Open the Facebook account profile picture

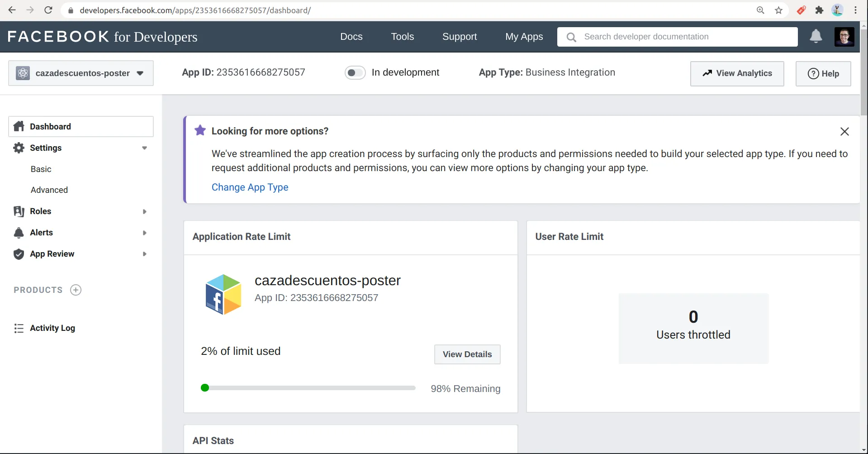844,37
